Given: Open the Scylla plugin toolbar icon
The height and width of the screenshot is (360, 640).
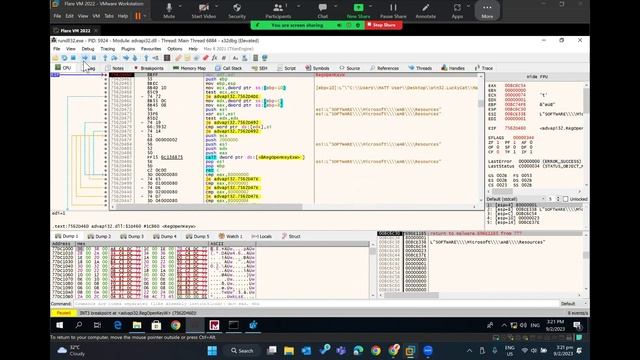Looking at the screenshot, I should coord(167,58).
